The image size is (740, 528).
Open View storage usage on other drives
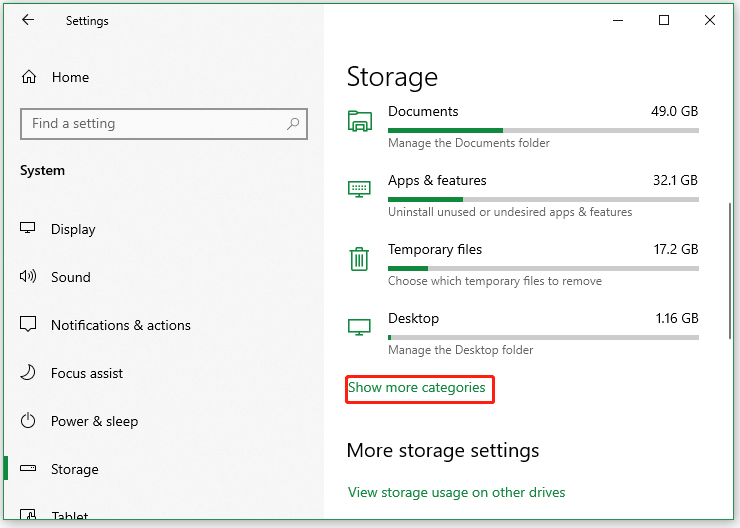point(456,492)
